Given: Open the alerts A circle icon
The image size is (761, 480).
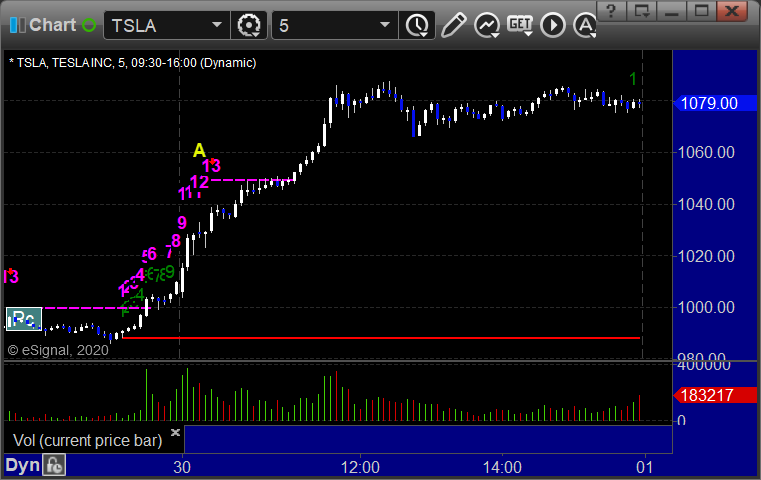Looking at the screenshot, I should [585, 25].
